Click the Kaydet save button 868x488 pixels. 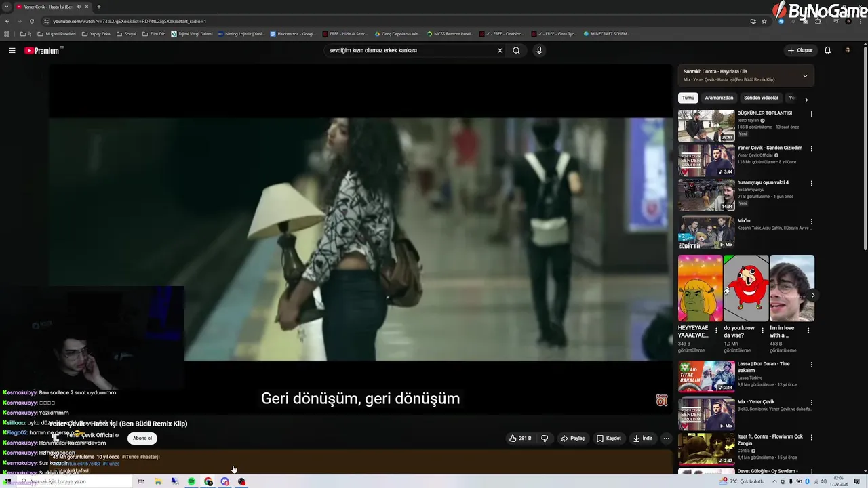pyautogui.click(x=609, y=439)
